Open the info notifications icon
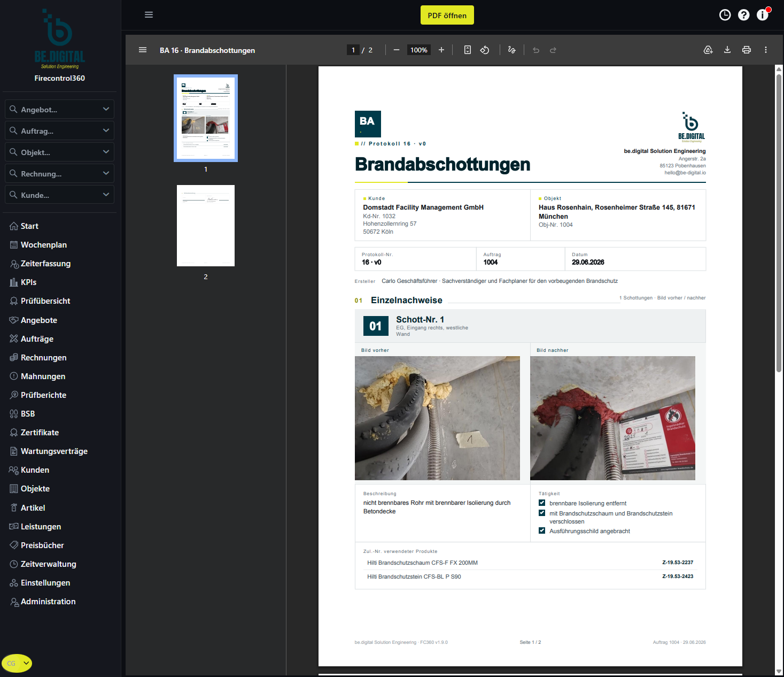Viewport: 784px width, 677px height. coord(763,15)
